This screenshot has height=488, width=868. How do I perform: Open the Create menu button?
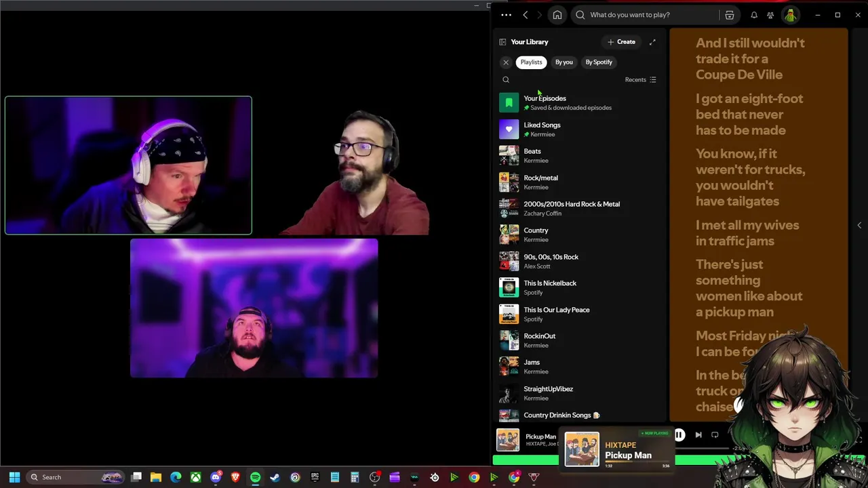[x=621, y=42]
